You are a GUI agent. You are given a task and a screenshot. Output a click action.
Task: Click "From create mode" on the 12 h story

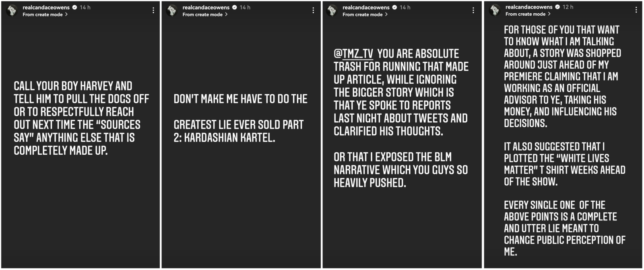[x=526, y=14]
